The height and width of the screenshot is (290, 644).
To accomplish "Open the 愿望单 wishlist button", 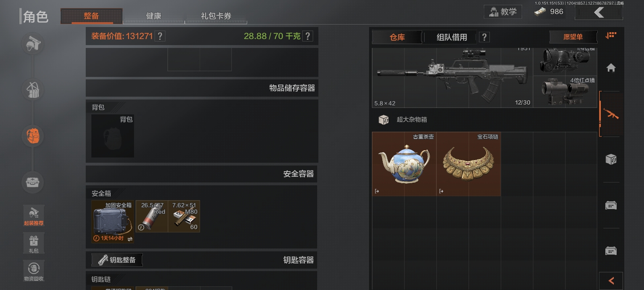I will (x=573, y=37).
